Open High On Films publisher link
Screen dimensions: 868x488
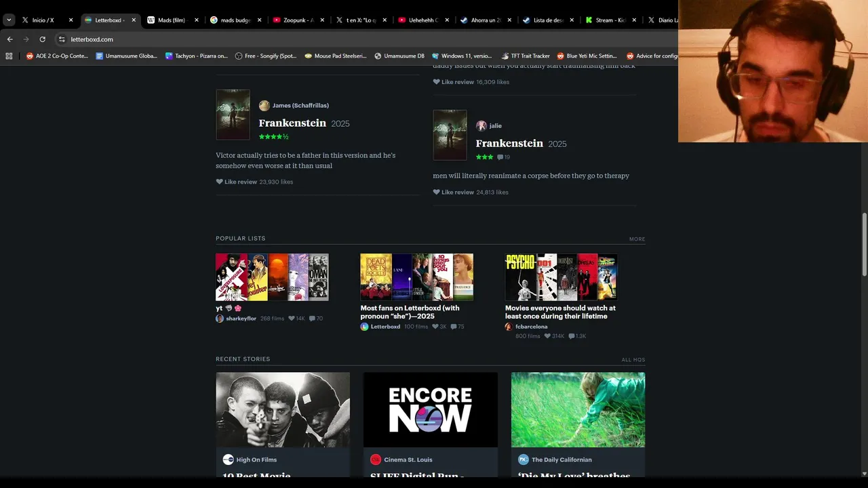pos(256,460)
